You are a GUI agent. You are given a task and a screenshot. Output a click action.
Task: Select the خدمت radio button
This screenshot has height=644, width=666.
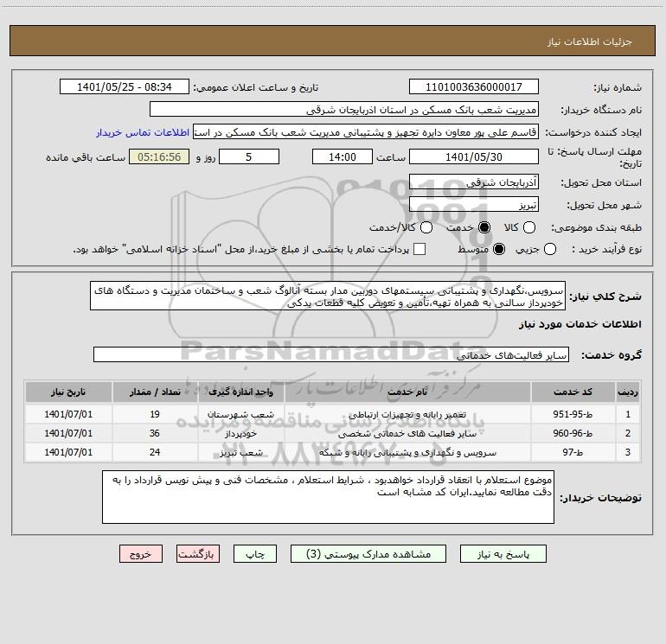483,227
